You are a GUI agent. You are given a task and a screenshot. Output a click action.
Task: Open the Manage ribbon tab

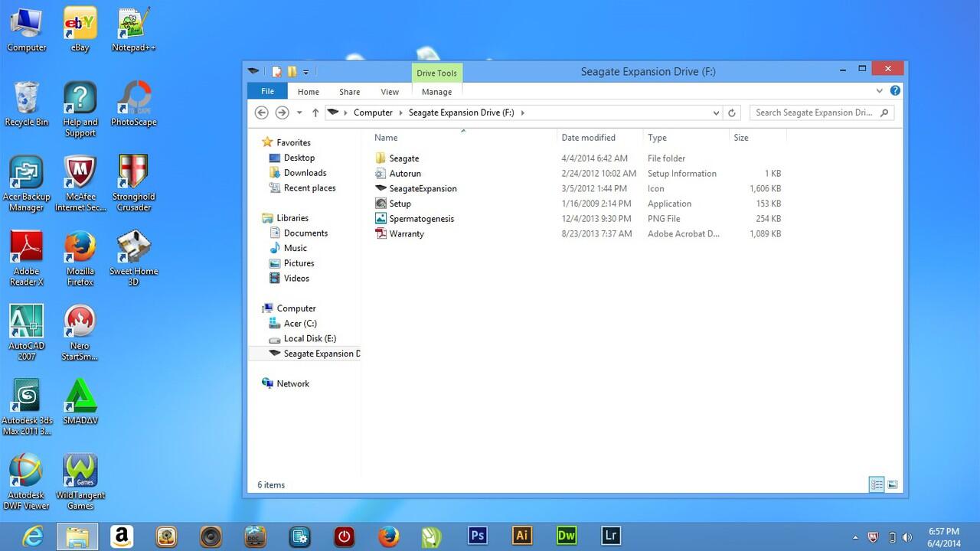tap(436, 92)
